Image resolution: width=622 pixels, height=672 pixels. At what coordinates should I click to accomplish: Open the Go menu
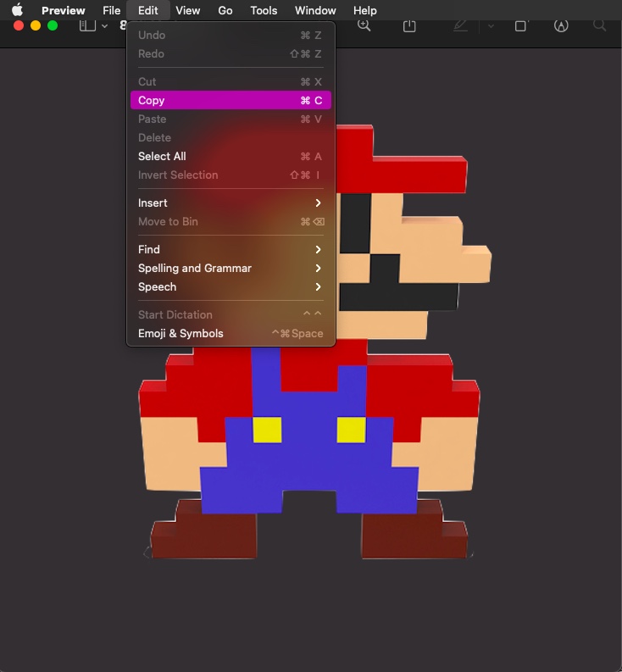coord(225,10)
